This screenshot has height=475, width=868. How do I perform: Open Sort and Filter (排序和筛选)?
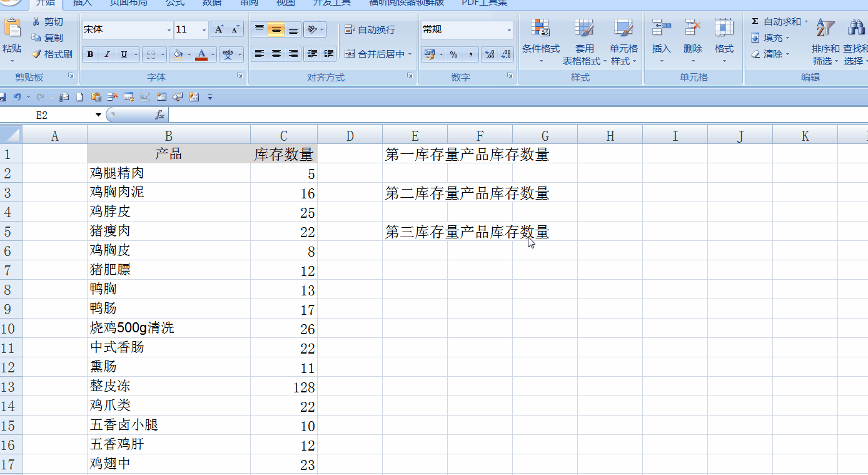tap(825, 41)
